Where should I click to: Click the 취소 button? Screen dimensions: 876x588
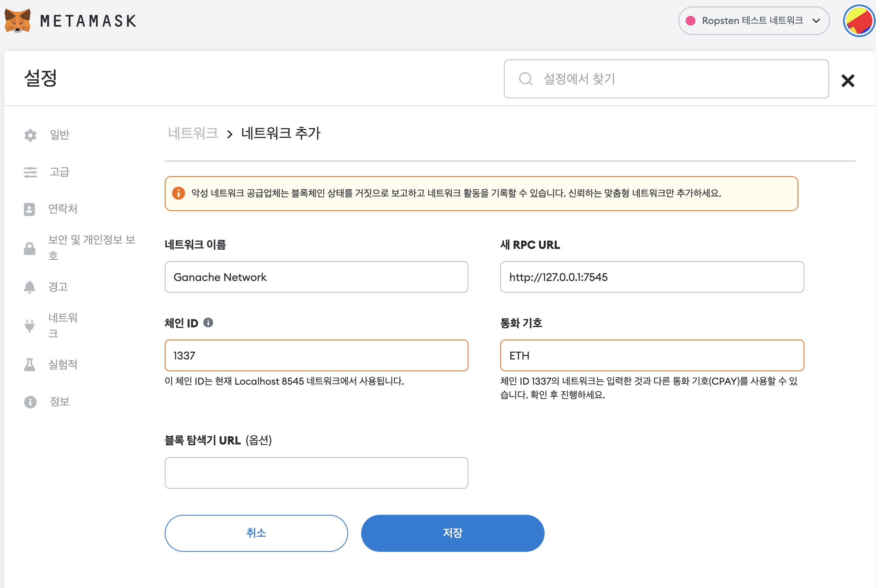(256, 533)
